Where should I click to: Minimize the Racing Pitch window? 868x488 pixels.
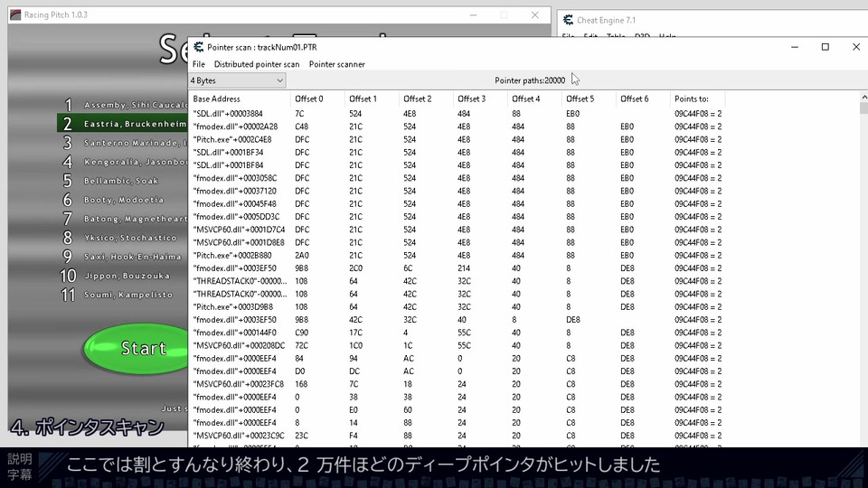(x=473, y=15)
